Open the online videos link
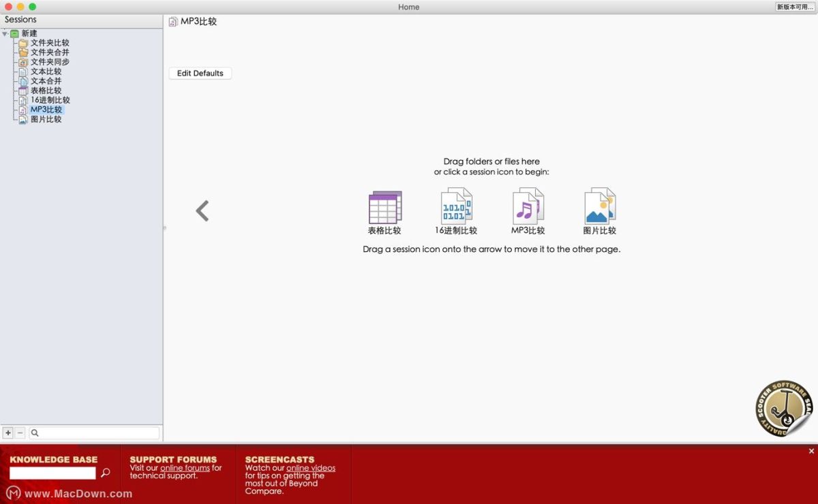 [312, 468]
